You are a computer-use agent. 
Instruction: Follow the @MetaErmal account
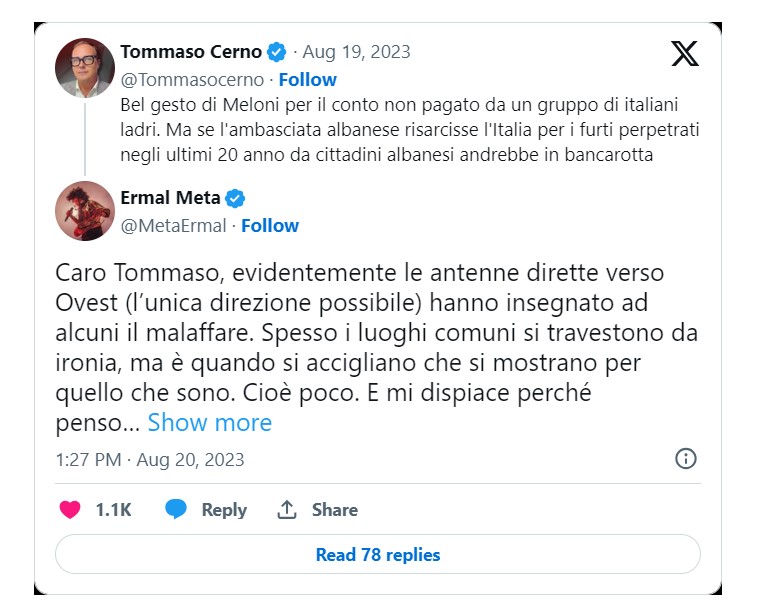click(x=270, y=226)
